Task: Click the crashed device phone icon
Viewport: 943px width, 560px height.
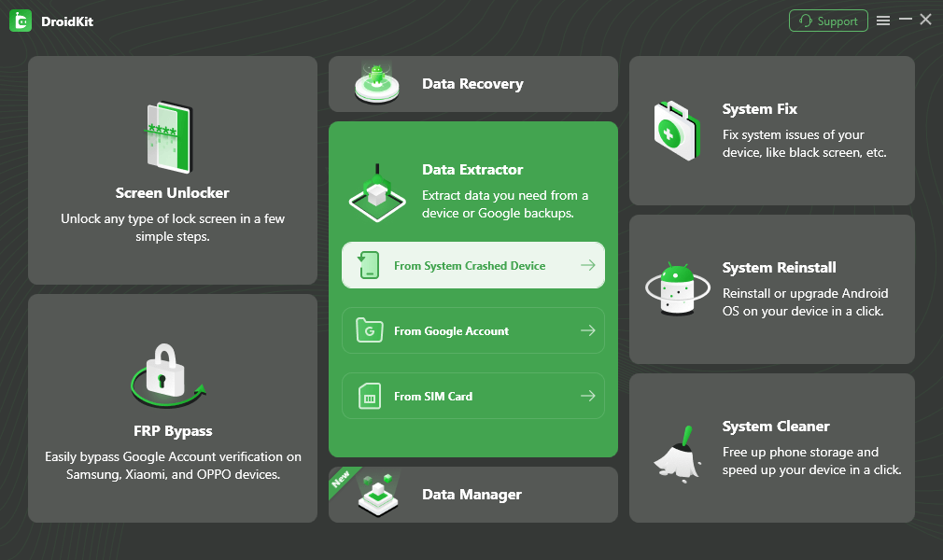Action: coord(369,265)
